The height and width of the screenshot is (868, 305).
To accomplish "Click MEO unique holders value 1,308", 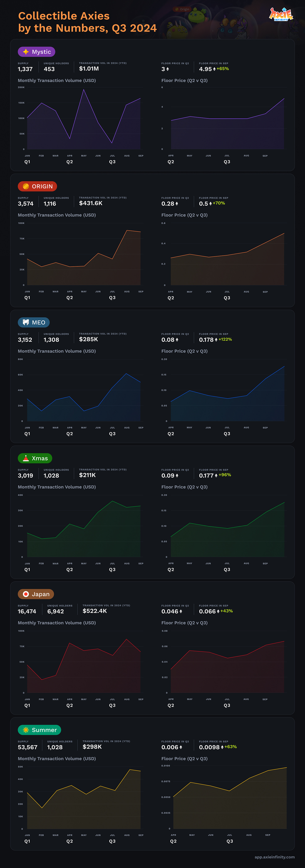I will 51,340.
